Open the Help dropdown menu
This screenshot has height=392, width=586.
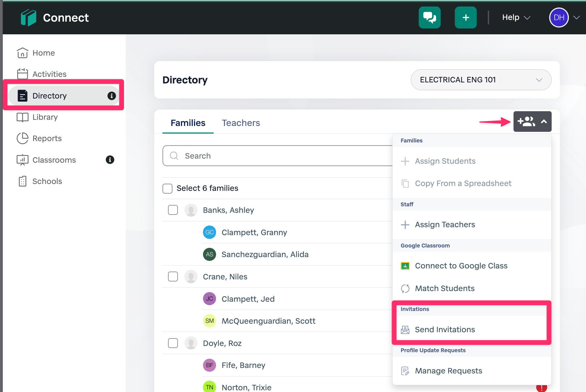pos(516,18)
